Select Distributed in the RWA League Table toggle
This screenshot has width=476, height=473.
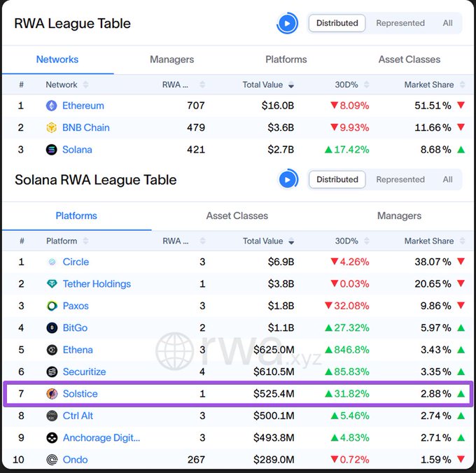(337, 23)
